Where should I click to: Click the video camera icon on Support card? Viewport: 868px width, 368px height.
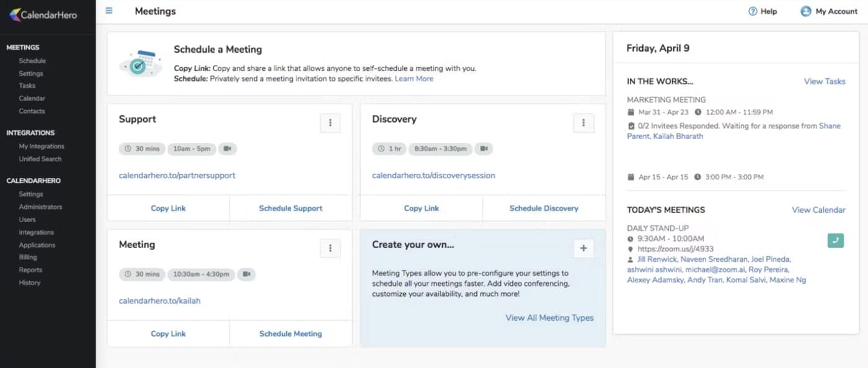coord(228,149)
